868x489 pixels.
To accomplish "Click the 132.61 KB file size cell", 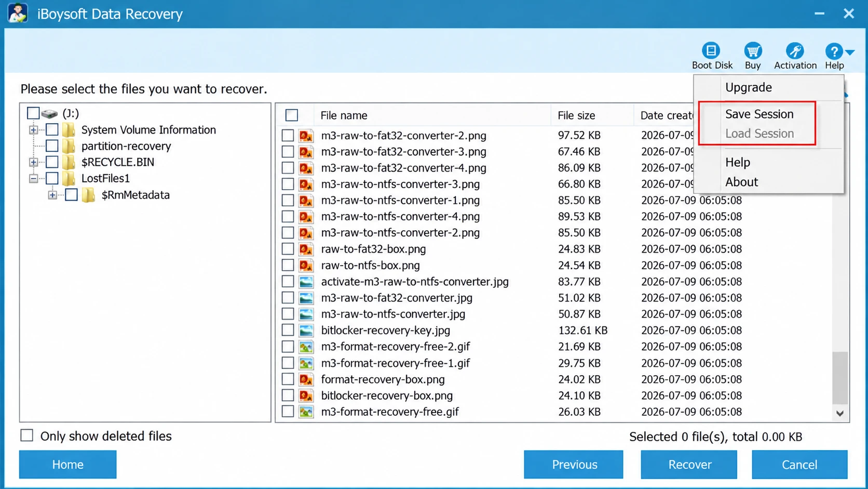I will tap(582, 330).
